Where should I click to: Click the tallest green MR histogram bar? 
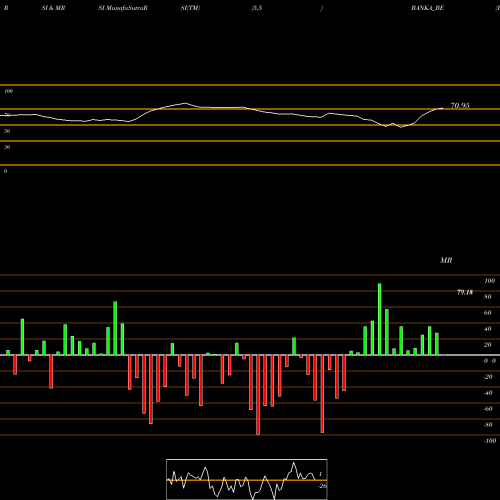(x=380, y=319)
